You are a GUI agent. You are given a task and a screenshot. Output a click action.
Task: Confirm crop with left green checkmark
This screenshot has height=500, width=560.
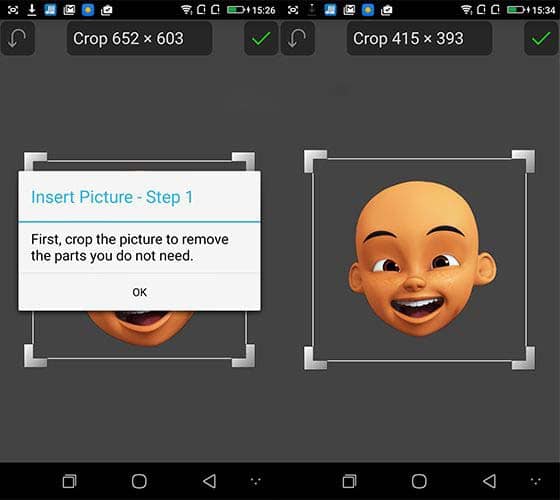(261, 38)
